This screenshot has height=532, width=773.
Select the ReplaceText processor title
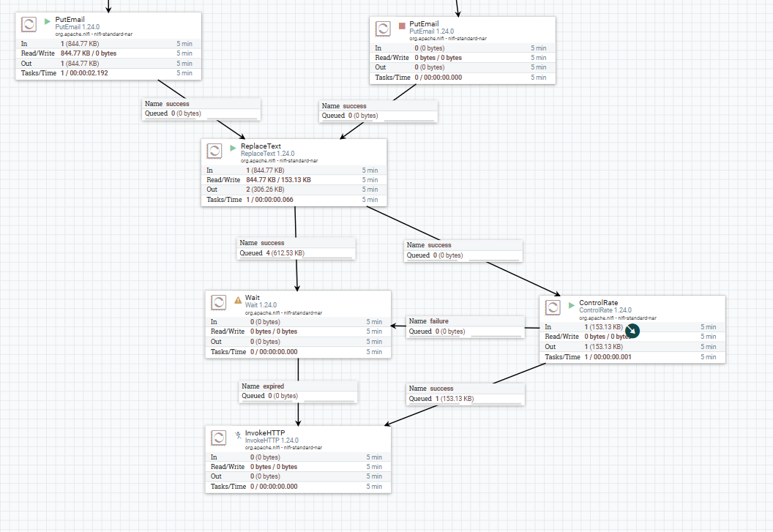coord(261,146)
